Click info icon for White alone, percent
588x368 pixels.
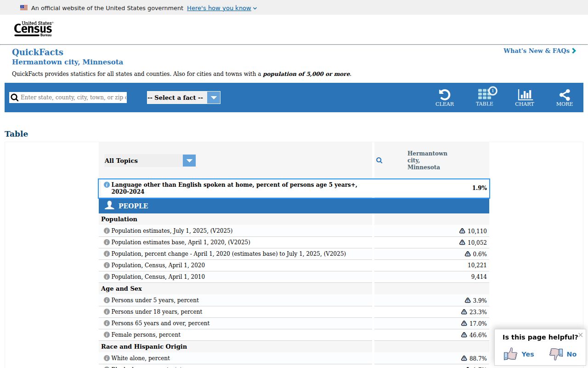pos(107,358)
